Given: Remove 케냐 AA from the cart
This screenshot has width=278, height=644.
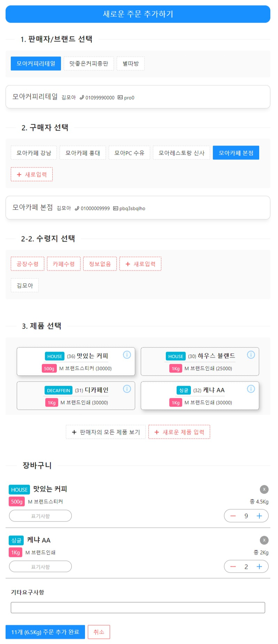Looking at the screenshot, I should point(265,540).
